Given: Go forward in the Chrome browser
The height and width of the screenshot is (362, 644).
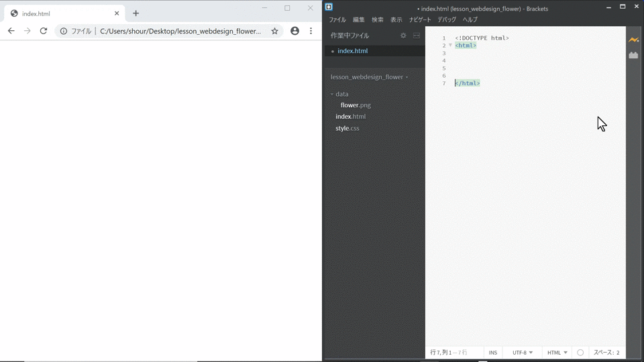Looking at the screenshot, I should (27, 31).
